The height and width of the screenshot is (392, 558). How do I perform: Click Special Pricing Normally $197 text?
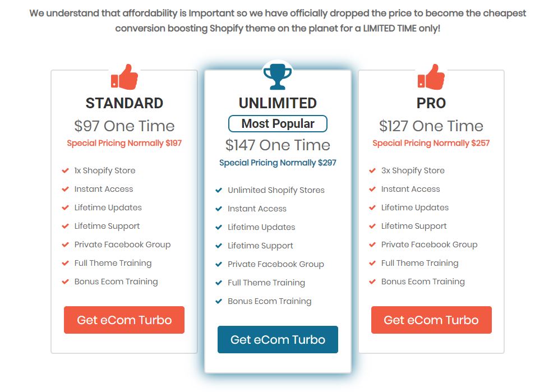coord(124,143)
